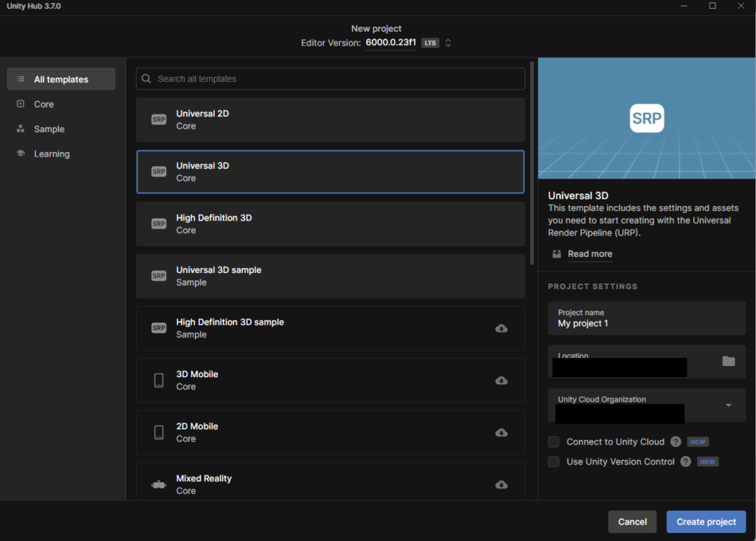Viewport: 756px width, 541px height.
Task: Select Mixed Reality template title
Action: 204,478
